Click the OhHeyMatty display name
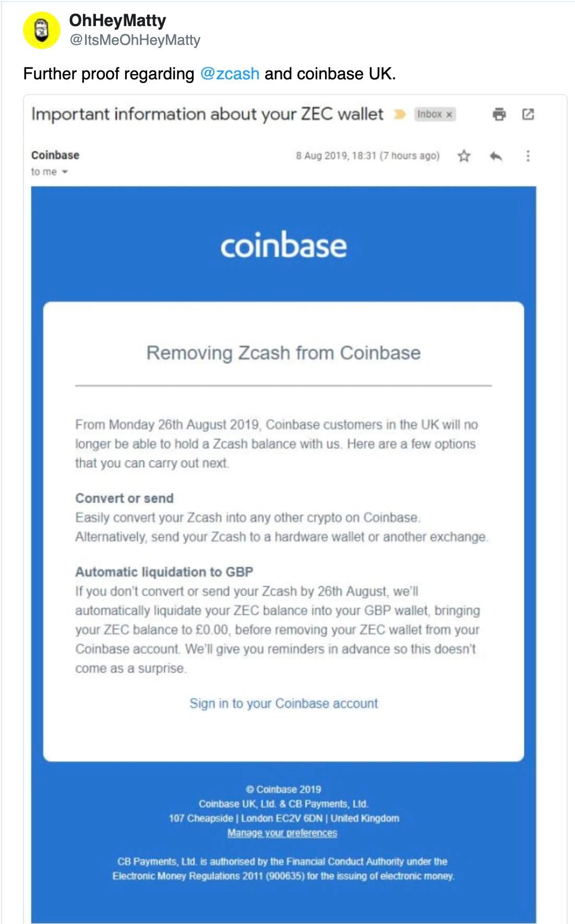575x924 pixels. coord(117,20)
